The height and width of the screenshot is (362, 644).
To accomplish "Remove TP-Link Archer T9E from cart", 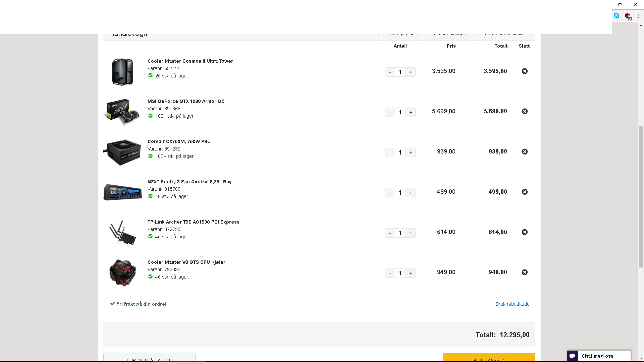I will [525, 232].
